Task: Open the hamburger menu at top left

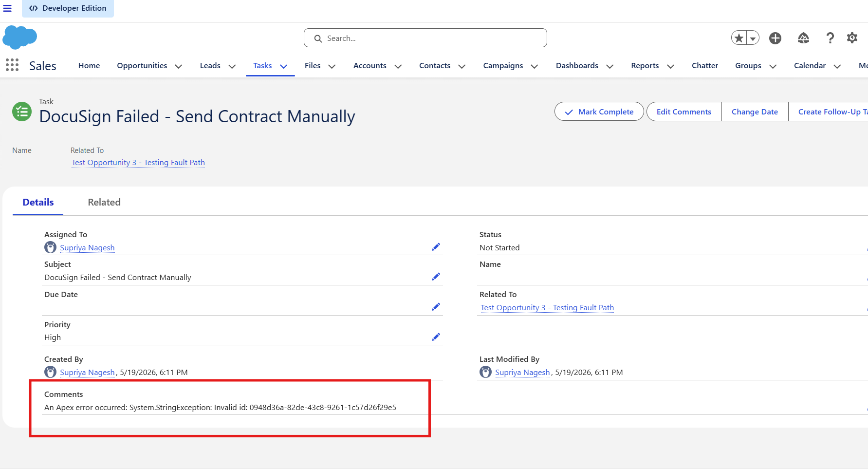Action: (x=7, y=8)
